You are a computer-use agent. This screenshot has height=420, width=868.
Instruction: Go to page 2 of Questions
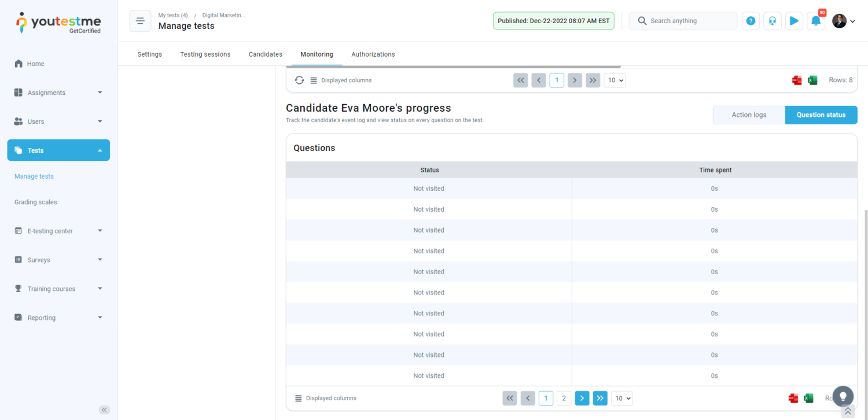pos(564,398)
